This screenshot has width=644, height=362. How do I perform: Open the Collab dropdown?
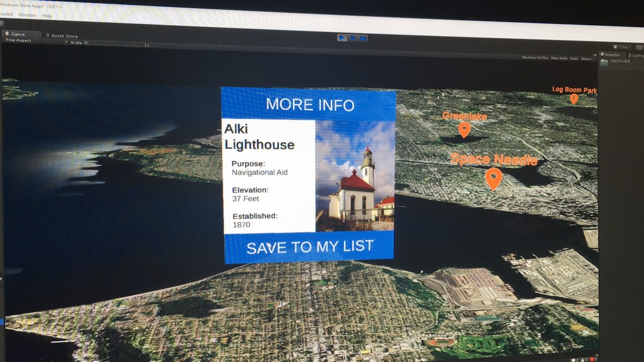[622, 47]
